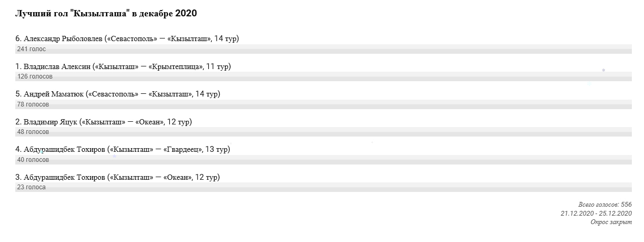This screenshot has width=644, height=242.
Task: Click the 241 голос vote count label
Action: [x=32, y=49]
